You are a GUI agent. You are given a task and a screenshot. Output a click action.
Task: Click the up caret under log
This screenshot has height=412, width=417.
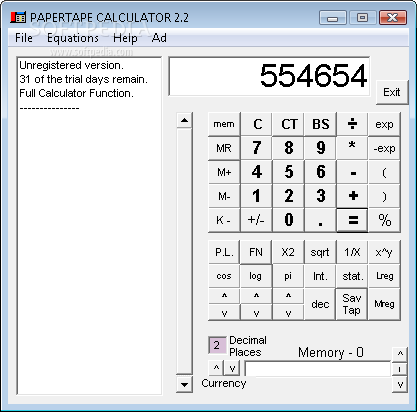pyautogui.click(x=256, y=296)
